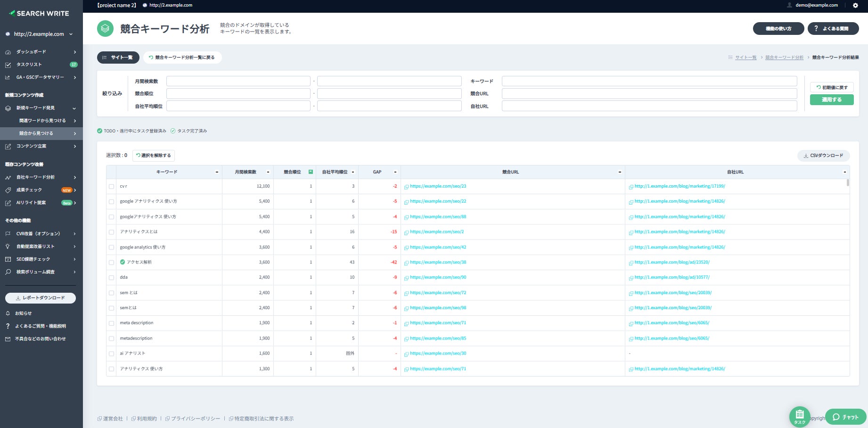Click the キーワード filter input field
This screenshot has width=868, height=428.
click(x=649, y=81)
